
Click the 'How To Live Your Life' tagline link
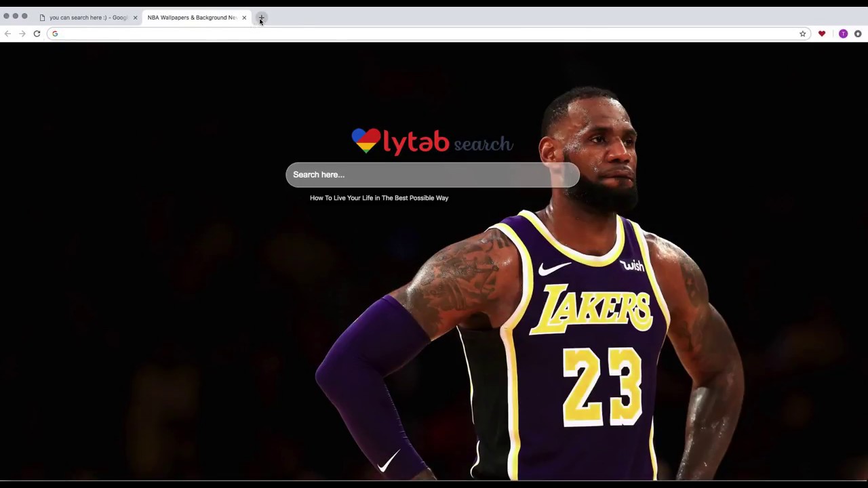[x=379, y=197]
